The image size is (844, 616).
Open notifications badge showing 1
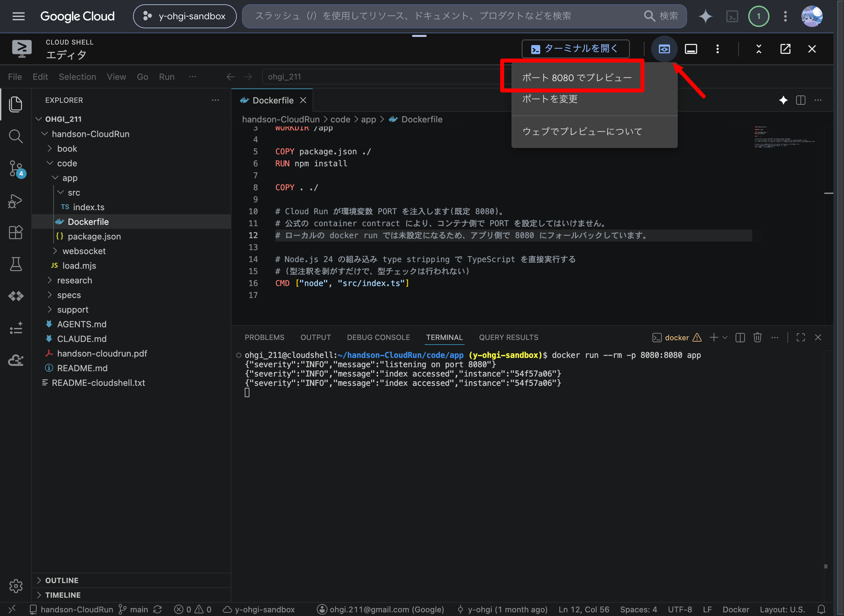758,16
